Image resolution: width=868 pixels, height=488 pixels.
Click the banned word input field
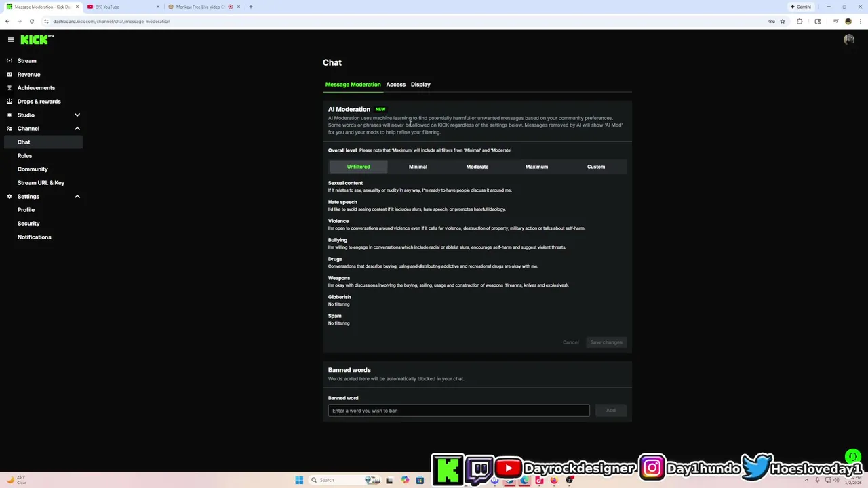coord(459,411)
